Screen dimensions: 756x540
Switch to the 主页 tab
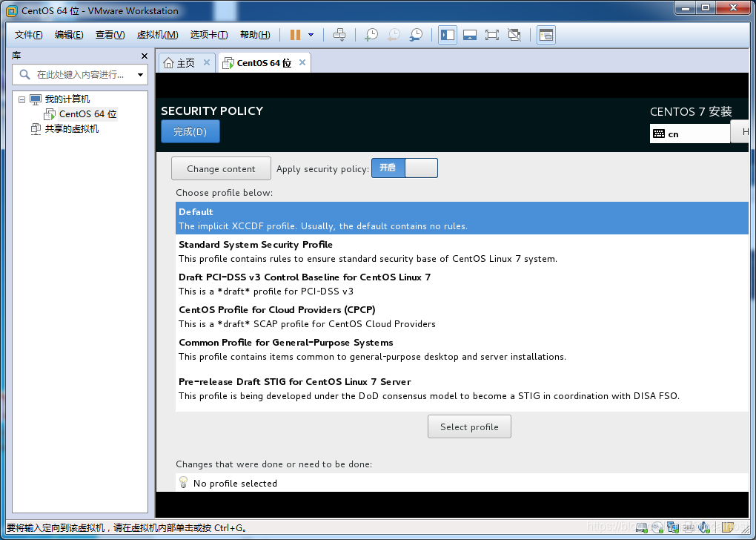coord(185,63)
